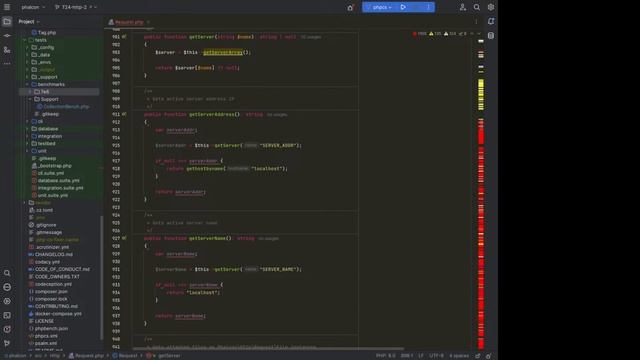This screenshot has width=640, height=360.
Task: Expand the integration folder
Action: tap(27, 136)
